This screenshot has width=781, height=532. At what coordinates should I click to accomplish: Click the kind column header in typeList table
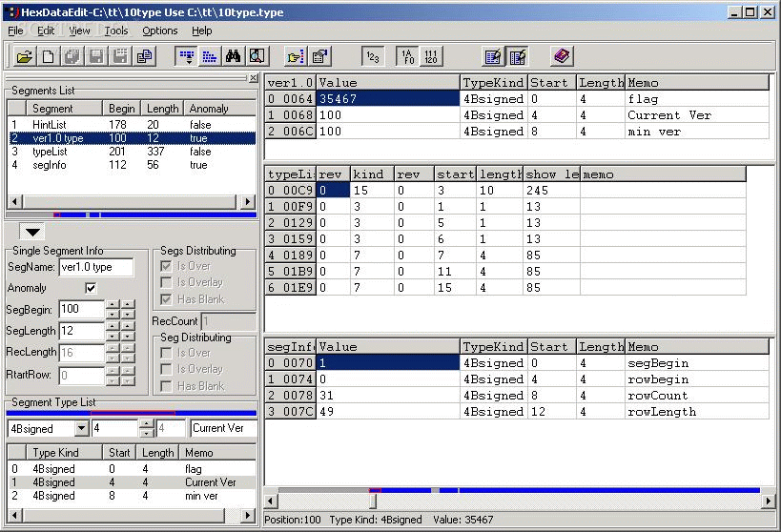pos(372,174)
